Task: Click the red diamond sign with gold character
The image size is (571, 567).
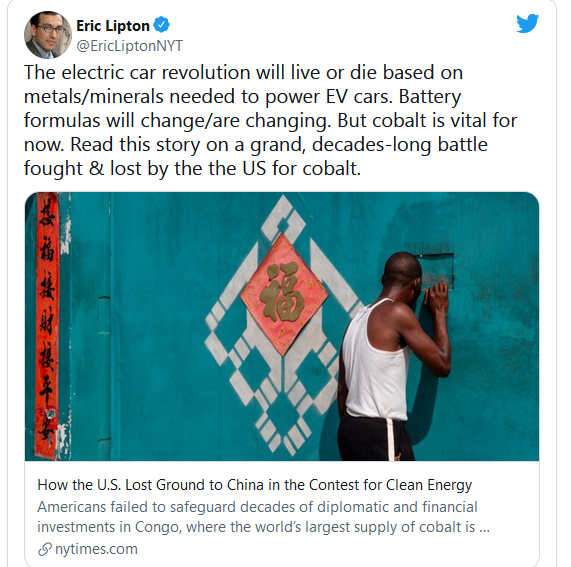Action: pyautogui.click(x=284, y=294)
